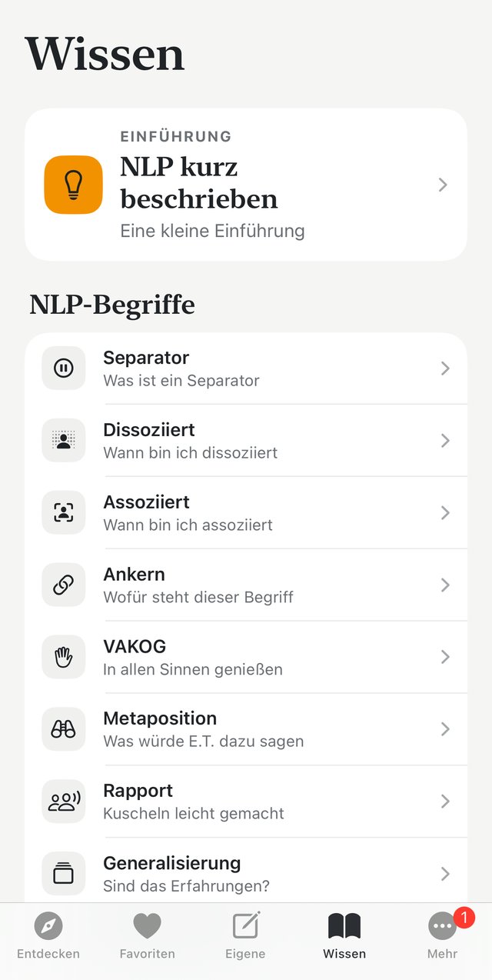Tap the Dissoziiert person icon
This screenshot has height=980, width=492.
pyautogui.click(x=64, y=441)
